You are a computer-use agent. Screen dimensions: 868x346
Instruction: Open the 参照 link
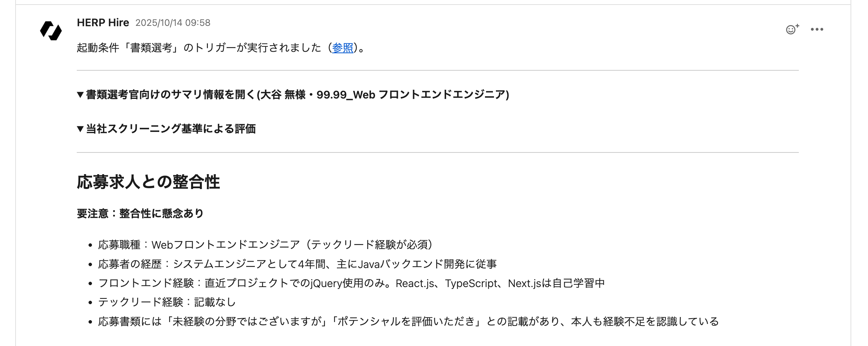pyautogui.click(x=342, y=48)
